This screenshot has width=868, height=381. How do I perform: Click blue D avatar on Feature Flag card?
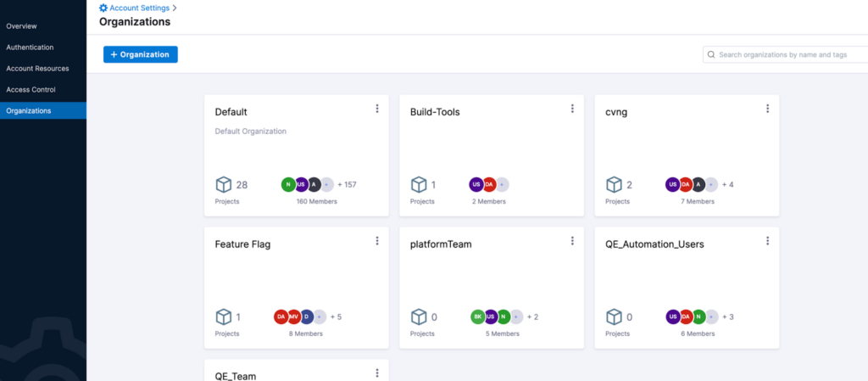pyautogui.click(x=307, y=317)
